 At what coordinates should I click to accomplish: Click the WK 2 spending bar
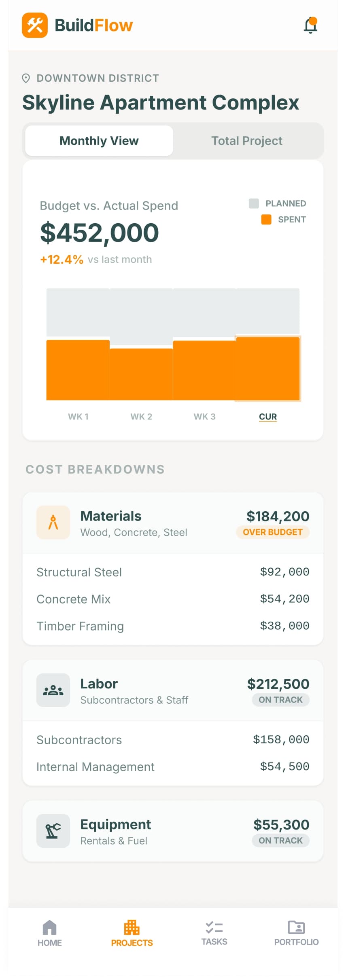(141, 372)
